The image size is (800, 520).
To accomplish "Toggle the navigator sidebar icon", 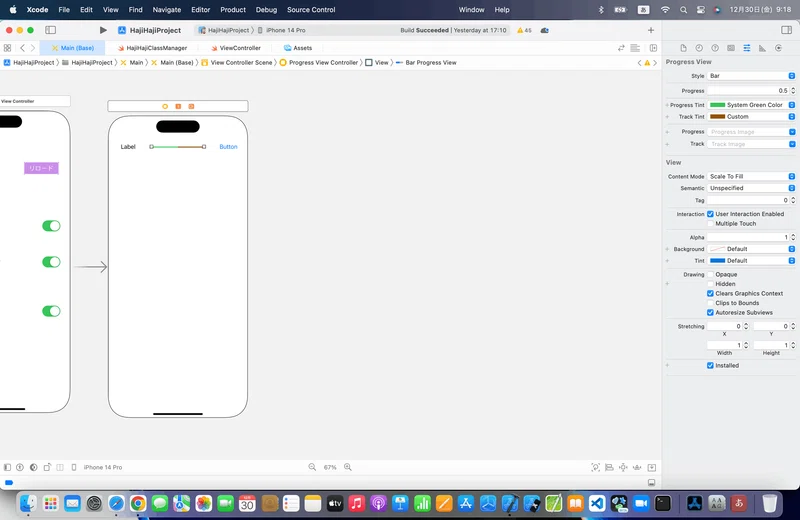I will coord(51,30).
